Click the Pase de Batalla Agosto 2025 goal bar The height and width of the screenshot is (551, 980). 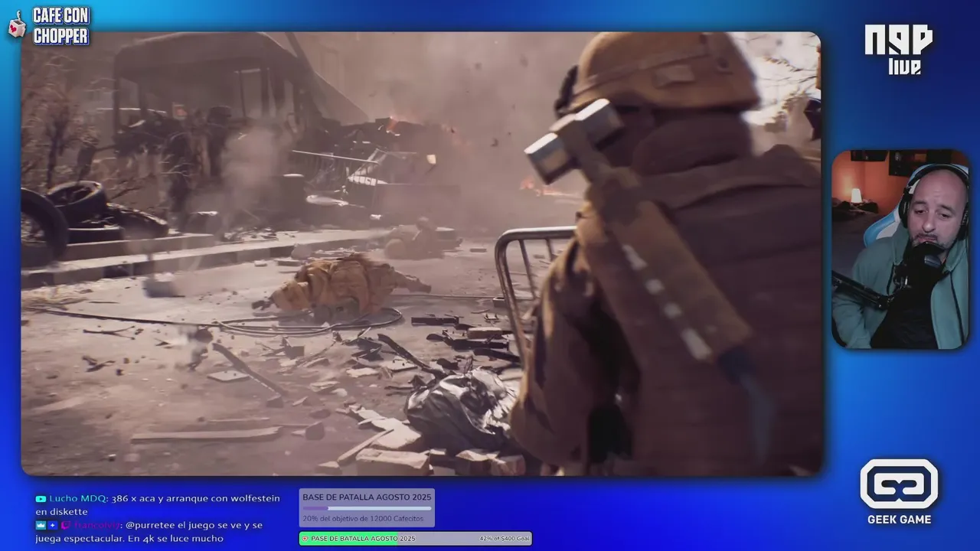415,539
